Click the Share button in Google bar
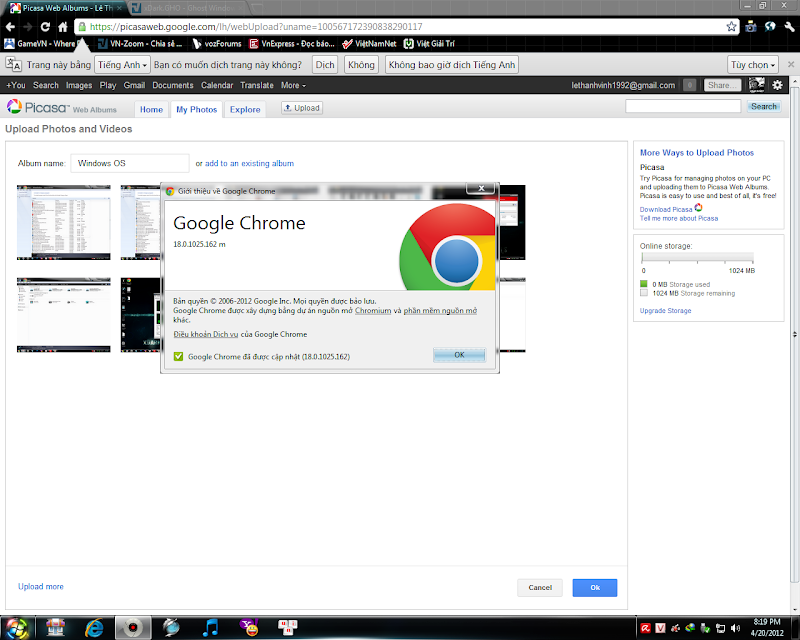The width and height of the screenshot is (800, 640). [721, 85]
